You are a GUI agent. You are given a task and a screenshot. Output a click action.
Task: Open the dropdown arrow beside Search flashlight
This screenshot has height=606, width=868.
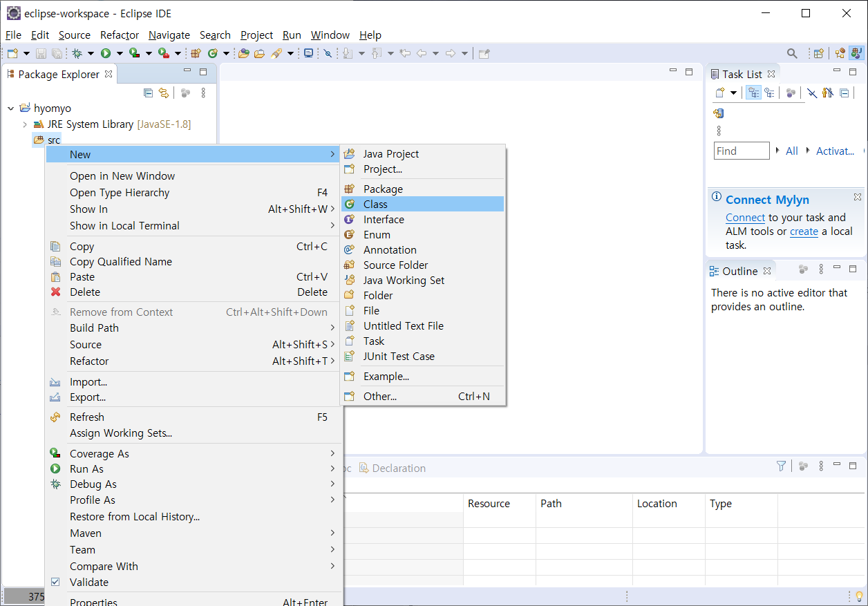[290, 53]
